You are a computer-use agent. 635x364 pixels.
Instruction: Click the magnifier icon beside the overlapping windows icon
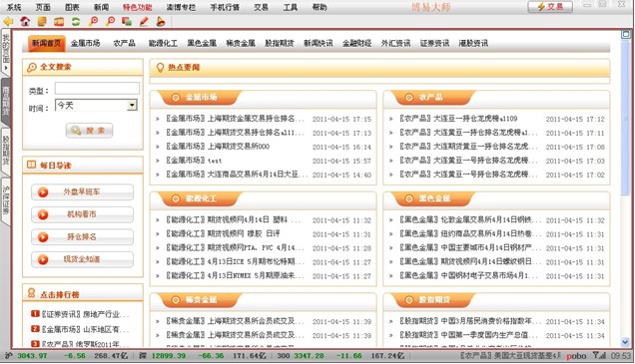110,21
